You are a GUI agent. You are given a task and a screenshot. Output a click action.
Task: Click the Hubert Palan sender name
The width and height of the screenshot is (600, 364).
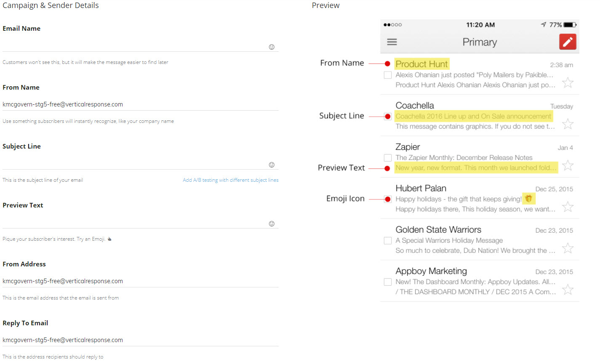coord(421,188)
